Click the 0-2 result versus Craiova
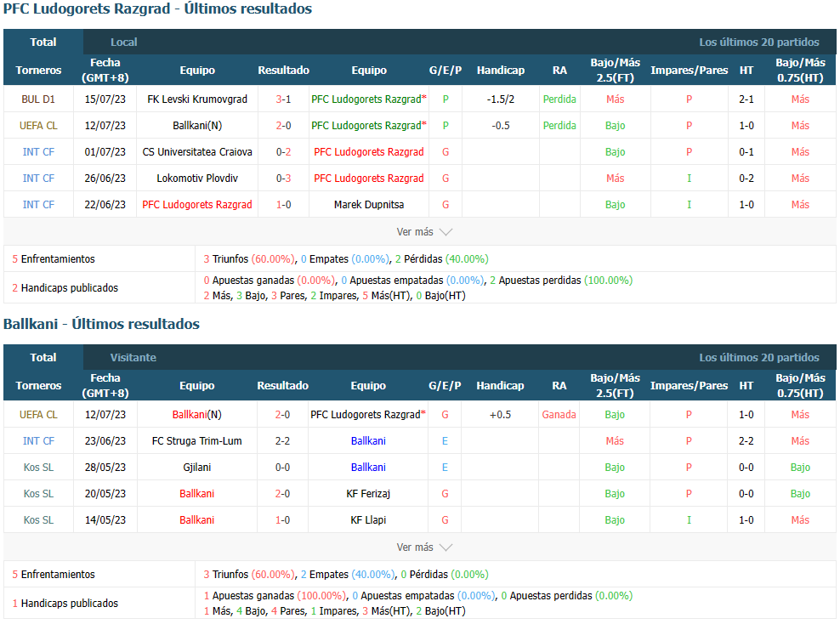 tap(283, 151)
